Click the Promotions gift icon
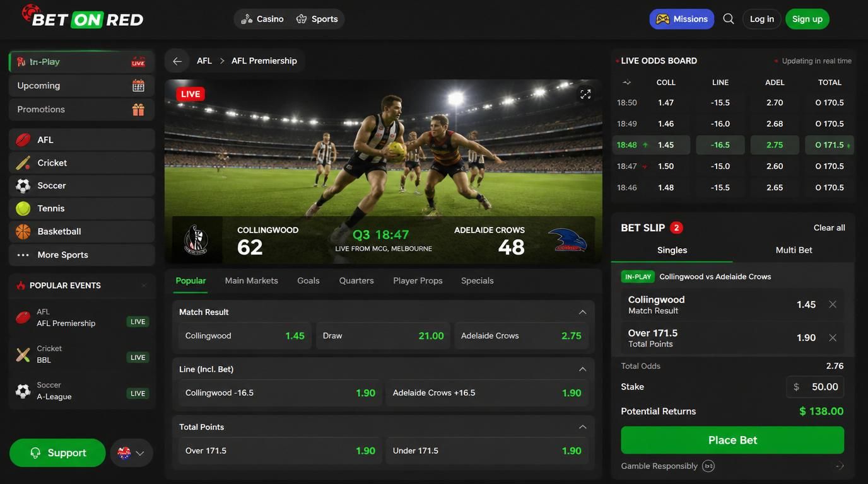 point(138,110)
